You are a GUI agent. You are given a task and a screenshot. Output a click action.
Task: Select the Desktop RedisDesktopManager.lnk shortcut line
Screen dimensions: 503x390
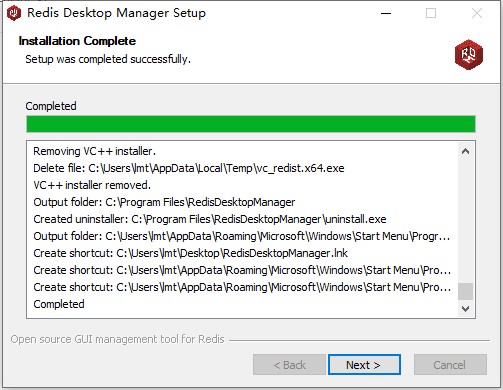[x=190, y=253]
